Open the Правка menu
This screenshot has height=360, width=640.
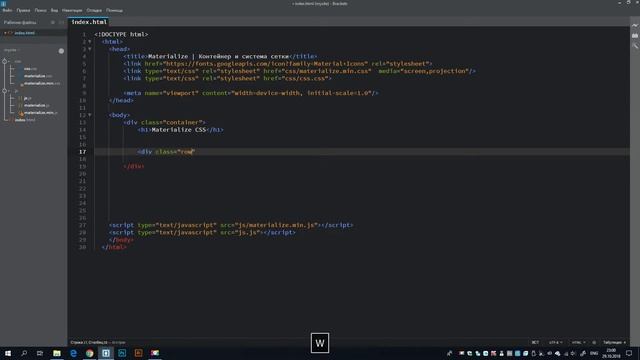(x=23, y=10)
